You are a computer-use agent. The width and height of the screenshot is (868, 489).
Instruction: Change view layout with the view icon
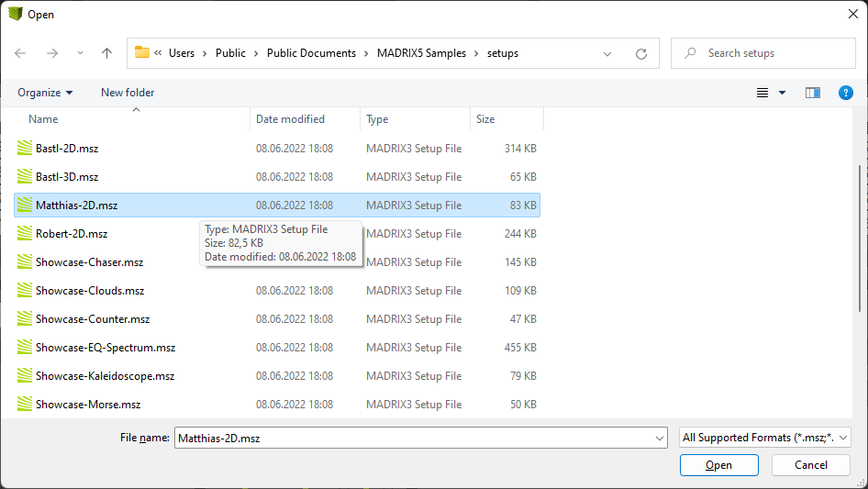tap(762, 93)
